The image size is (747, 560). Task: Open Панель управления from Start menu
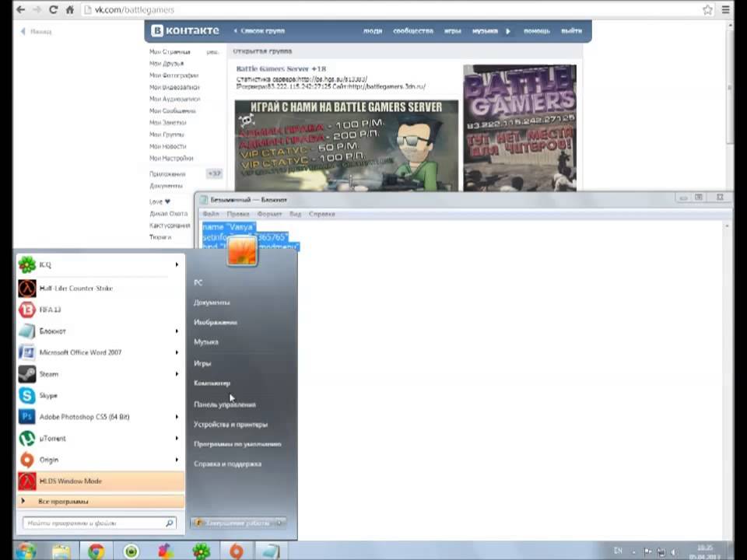point(224,404)
